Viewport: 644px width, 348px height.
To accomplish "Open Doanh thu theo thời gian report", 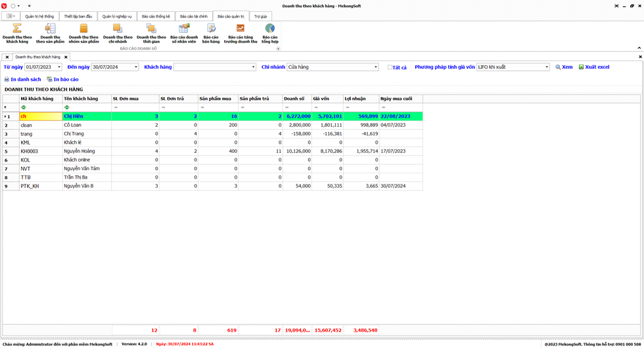I will [x=151, y=33].
